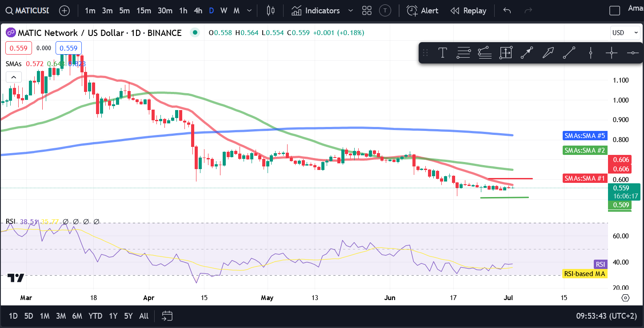This screenshot has height=328, width=644.
Task: Redo the chart action
Action: pyautogui.click(x=528, y=11)
